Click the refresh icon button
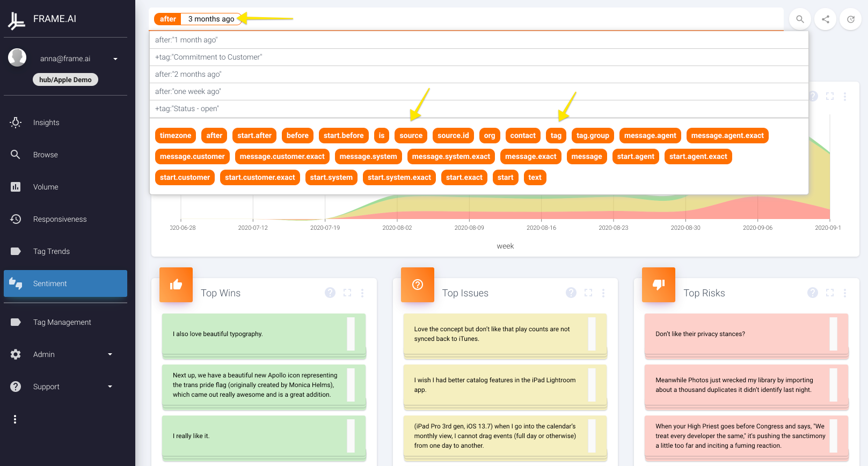Viewport: 868px width, 466px height. (x=851, y=19)
